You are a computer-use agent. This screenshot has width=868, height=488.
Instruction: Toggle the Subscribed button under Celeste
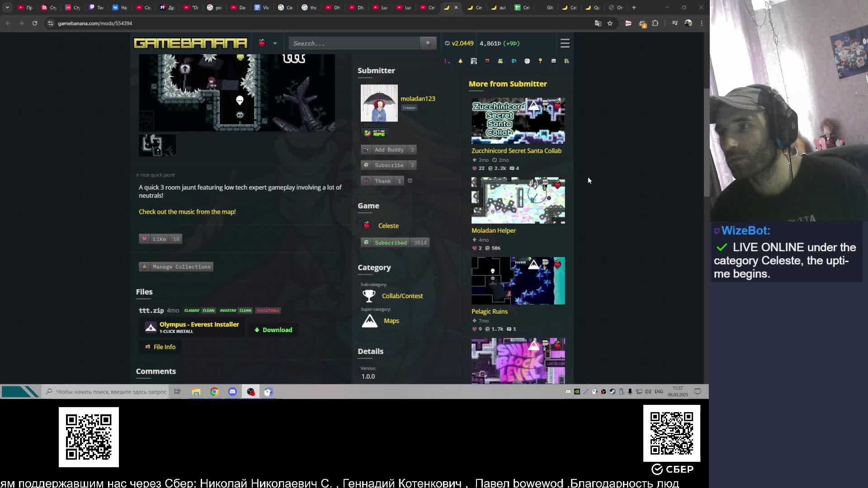[x=390, y=243]
